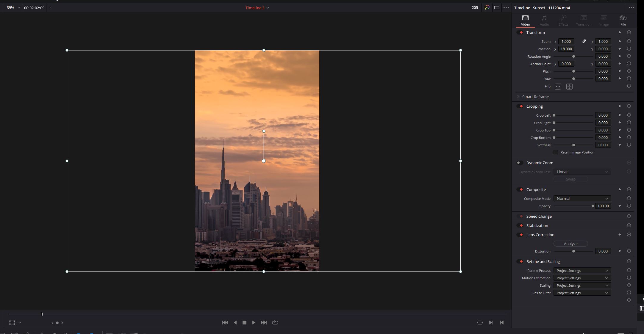
Task: Flip the clip horizontally
Action: pyautogui.click(x=558, y=87)
